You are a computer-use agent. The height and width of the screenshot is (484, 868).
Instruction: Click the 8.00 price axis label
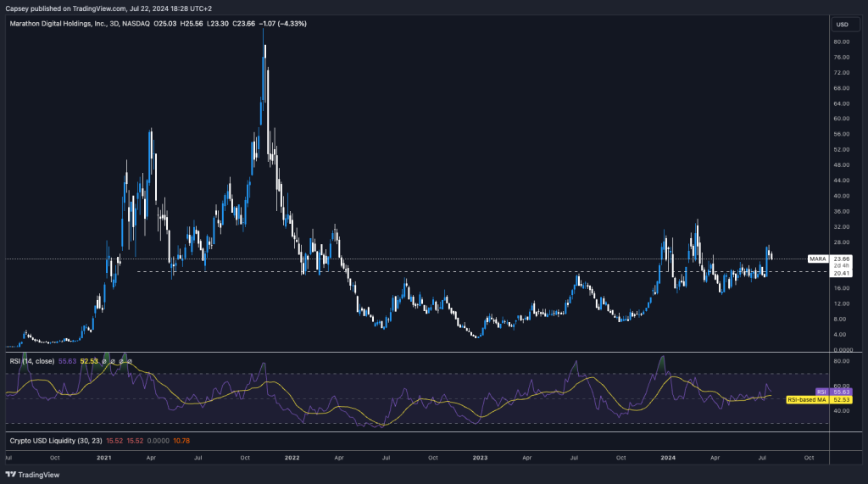[840, 320]
